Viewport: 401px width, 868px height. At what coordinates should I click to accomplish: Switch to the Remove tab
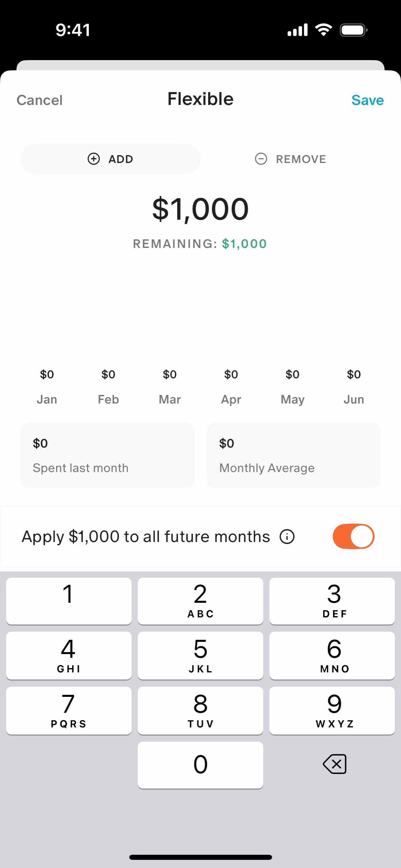point(291,159)
